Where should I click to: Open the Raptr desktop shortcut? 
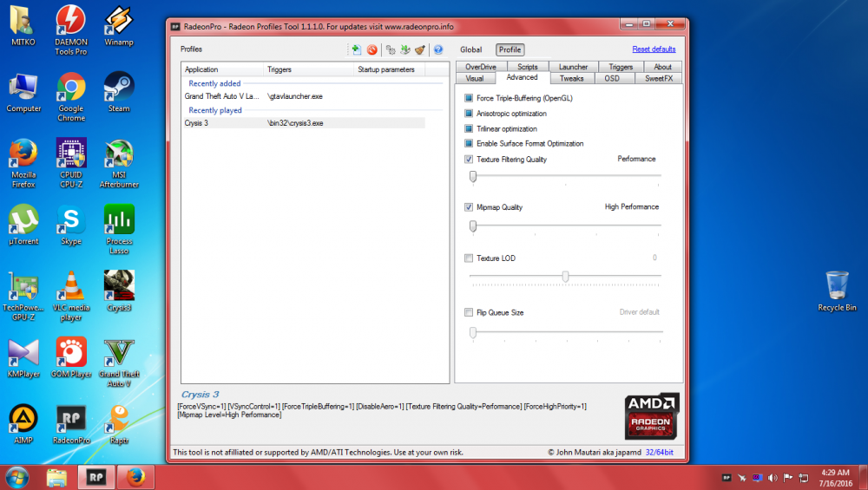[119, 424]
